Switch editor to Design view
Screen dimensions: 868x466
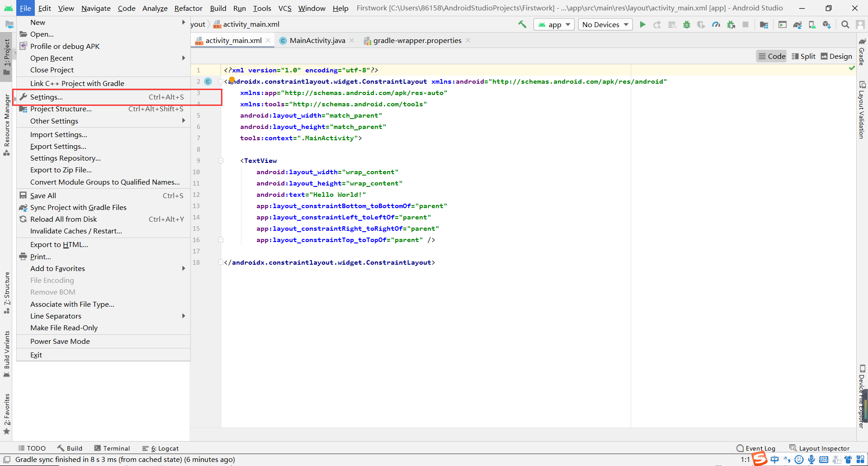(836, 56)
